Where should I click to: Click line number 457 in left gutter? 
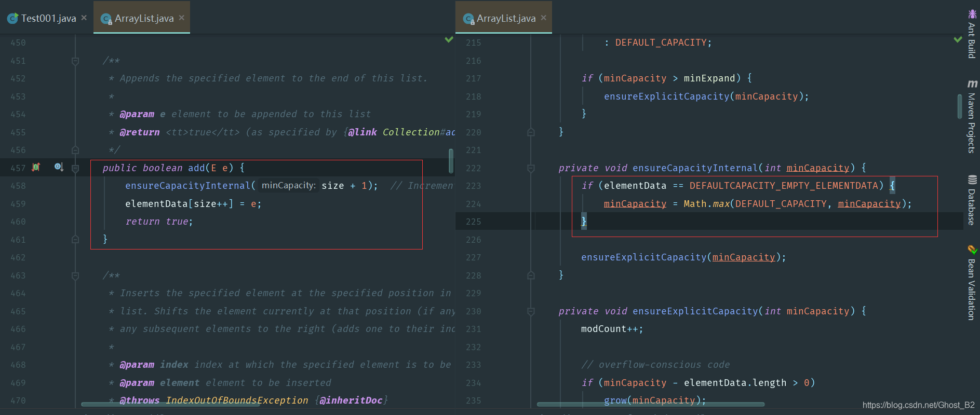[18, 168]
